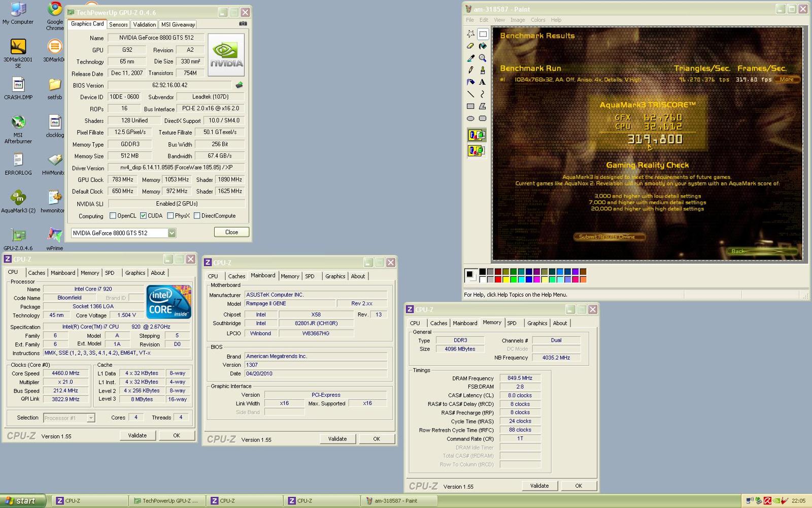Toggle the OpenCL checkbox in GPU-Z
Image resolution: width=812 pixels, height=508 pixels.
click(x=113, y=216)
